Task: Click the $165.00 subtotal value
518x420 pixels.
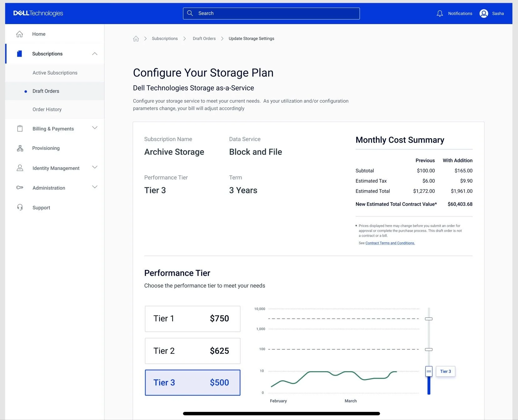Action: (463, 171)
